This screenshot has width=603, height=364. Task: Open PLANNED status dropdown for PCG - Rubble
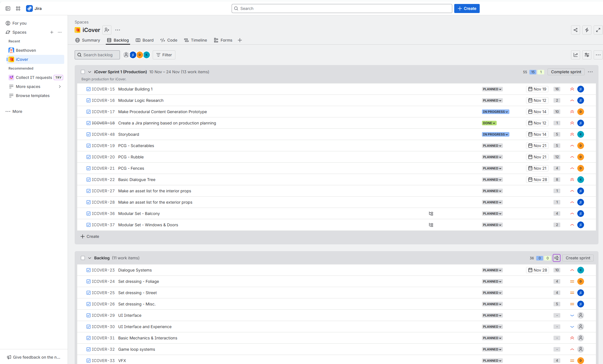pos(492,157)
